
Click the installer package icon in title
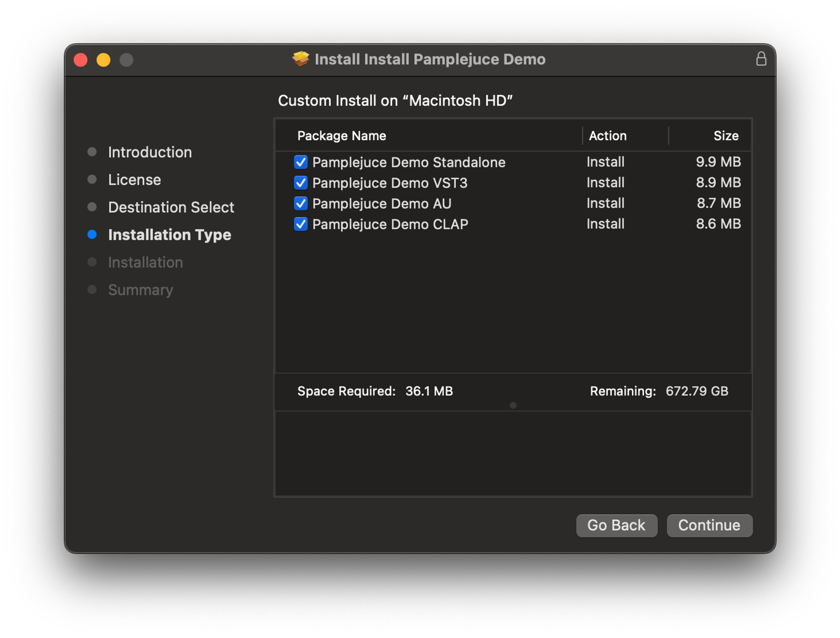(301, 59)
